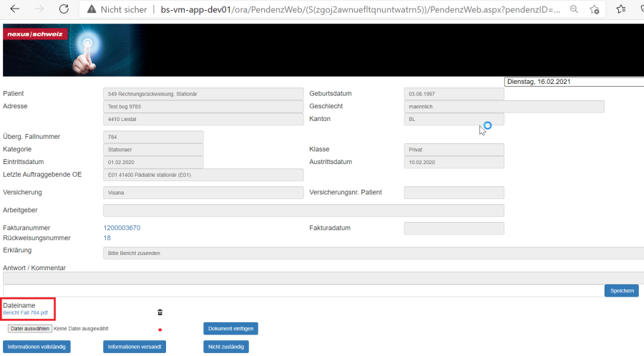This screenshot has width=644, height=356.
Task: Click the Erklärung field Bitte Bericht zusenden
Action: coord(374,254)
